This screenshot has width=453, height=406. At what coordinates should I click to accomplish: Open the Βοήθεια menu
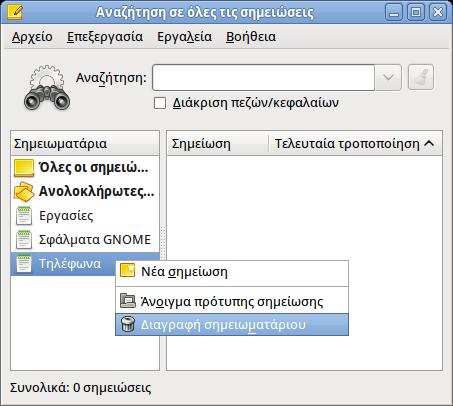pos(251,37)
